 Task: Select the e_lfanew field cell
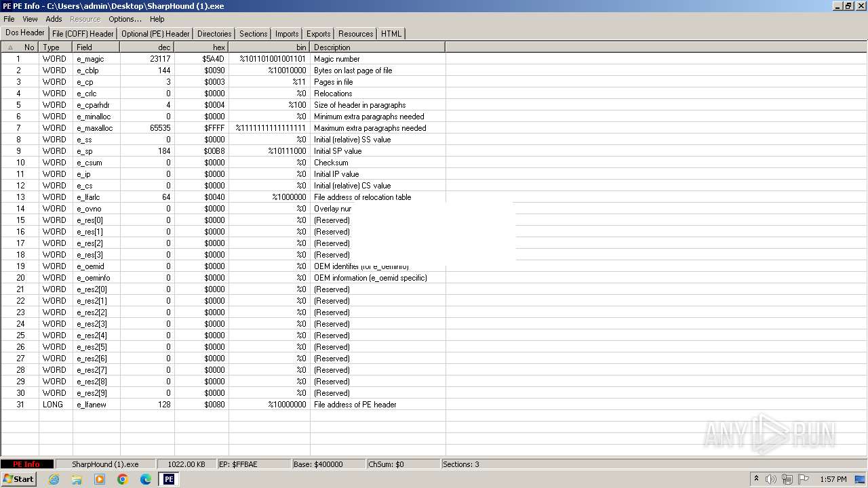(96, 405)
